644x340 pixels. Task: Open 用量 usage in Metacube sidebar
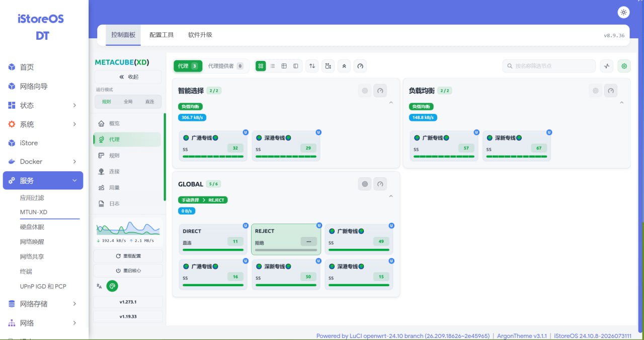click(x=127, y=188)
